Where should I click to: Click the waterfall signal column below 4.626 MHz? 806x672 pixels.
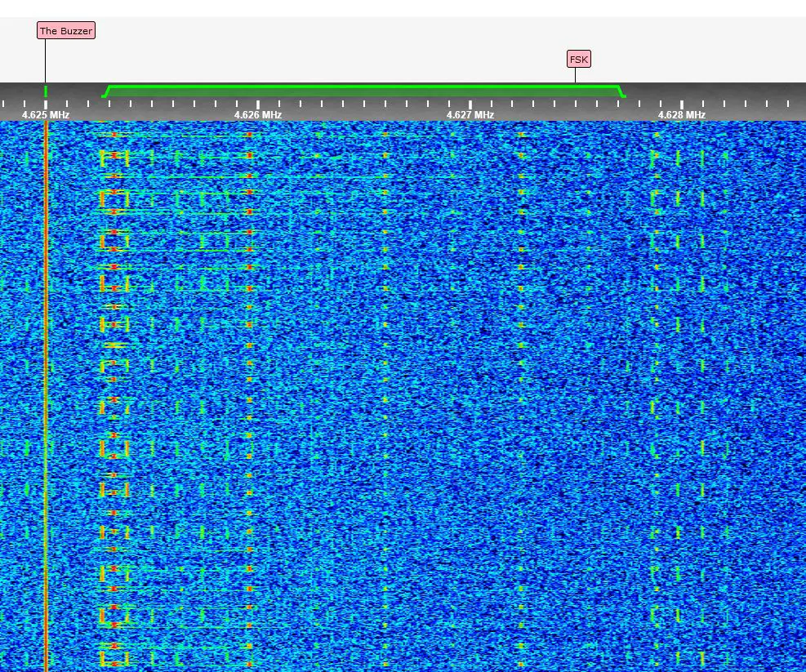pyautogui.click(x=250, y=367)
